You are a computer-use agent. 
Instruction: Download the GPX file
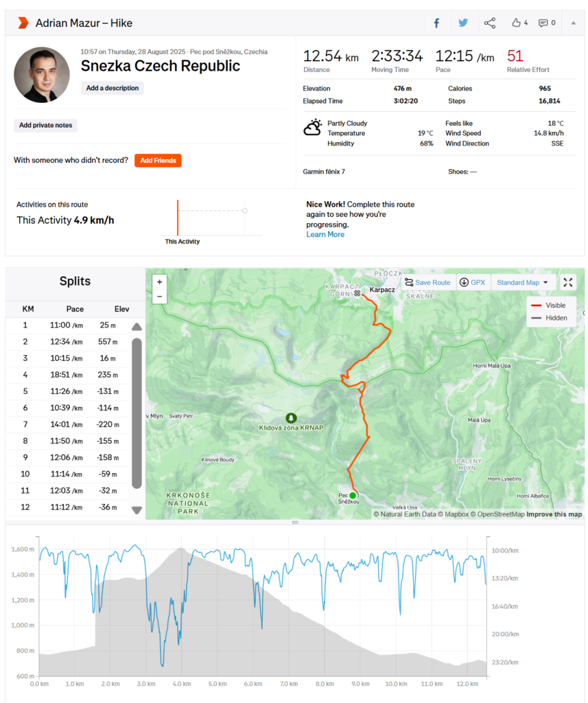point(472,282)
